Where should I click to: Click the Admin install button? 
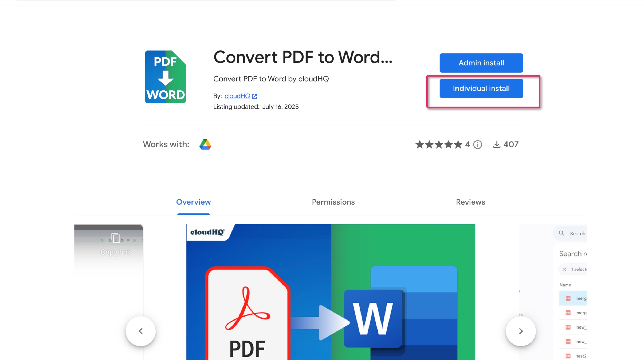(481, 63)
